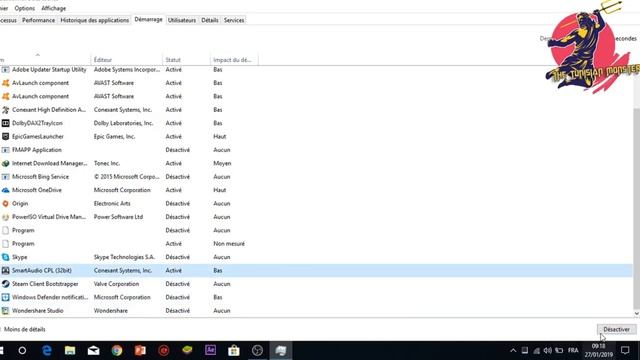Switch to the Utilisateurs tab
640x360 pixels.
(182, 20)
